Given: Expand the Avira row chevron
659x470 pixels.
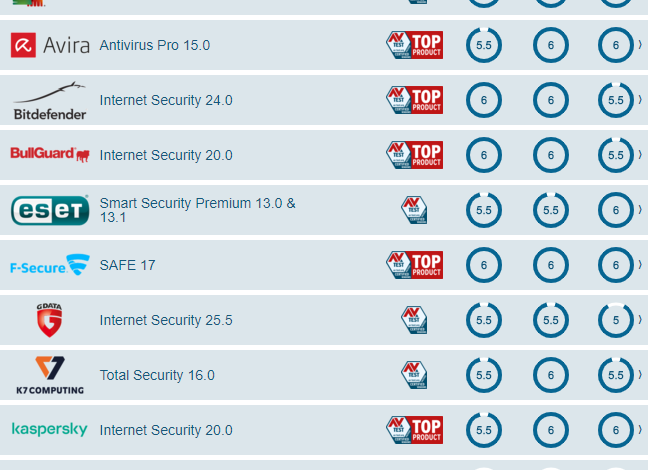Looking at the screenshot, I should click(640, 45).
